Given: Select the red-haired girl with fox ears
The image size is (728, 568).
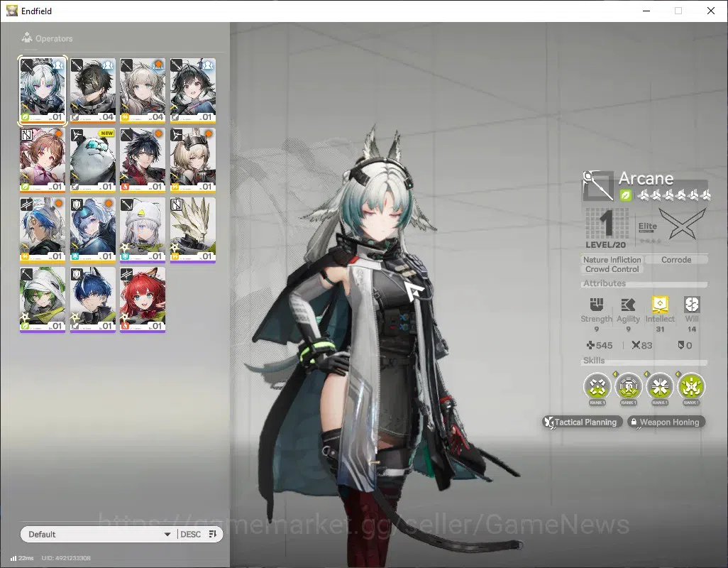Looking at the screenshot, I should [143, 300].
